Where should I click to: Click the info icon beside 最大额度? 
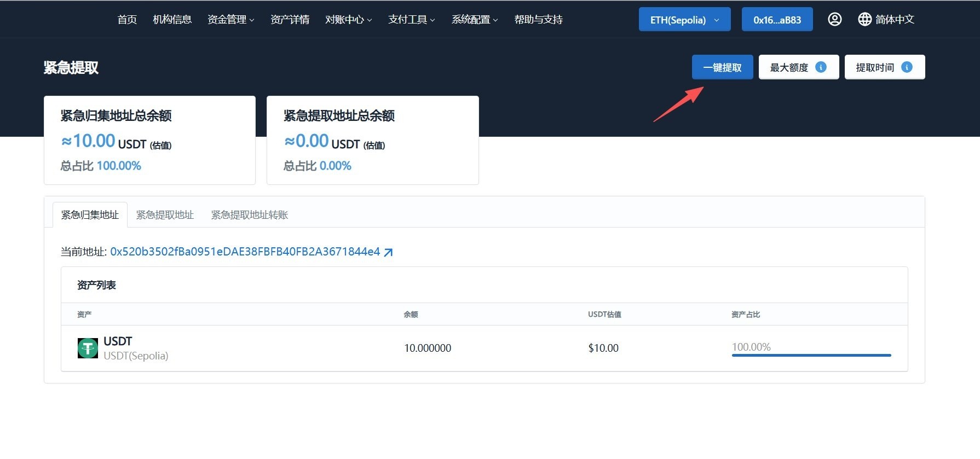point(821,67)
